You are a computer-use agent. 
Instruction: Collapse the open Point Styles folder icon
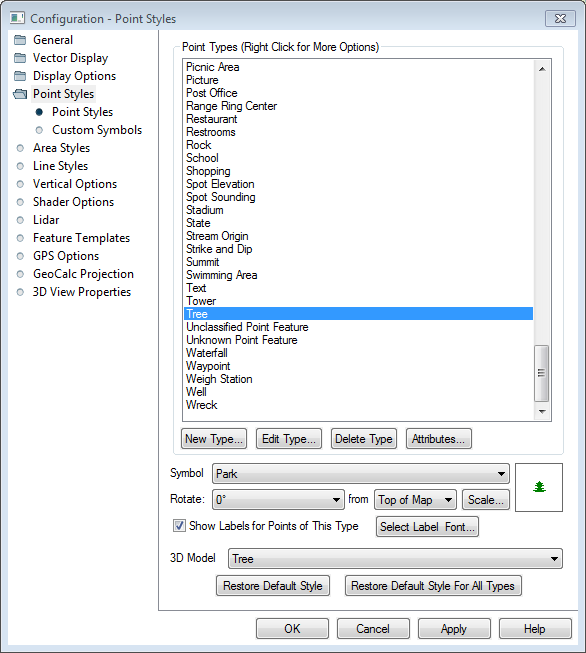click(x=20, y=94)
